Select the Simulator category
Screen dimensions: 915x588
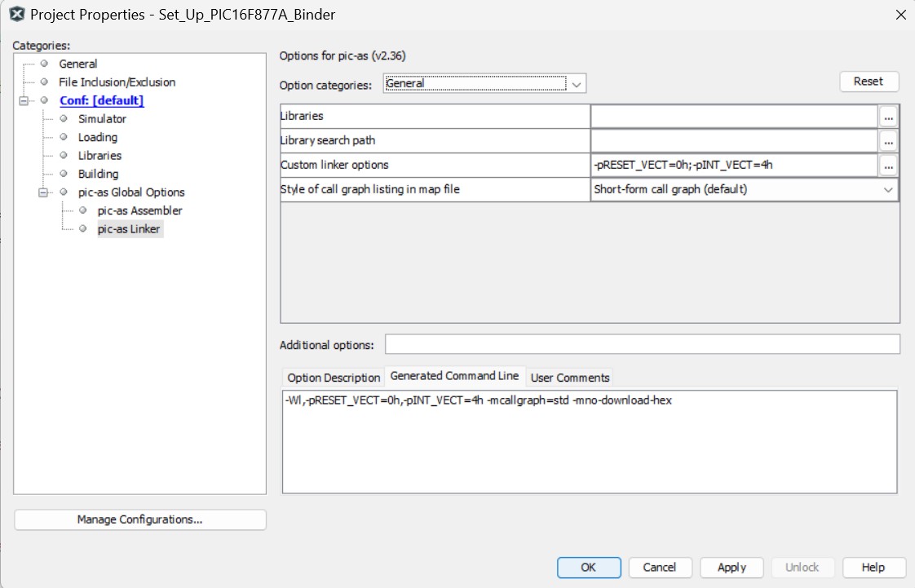click(x=102, y=119)
